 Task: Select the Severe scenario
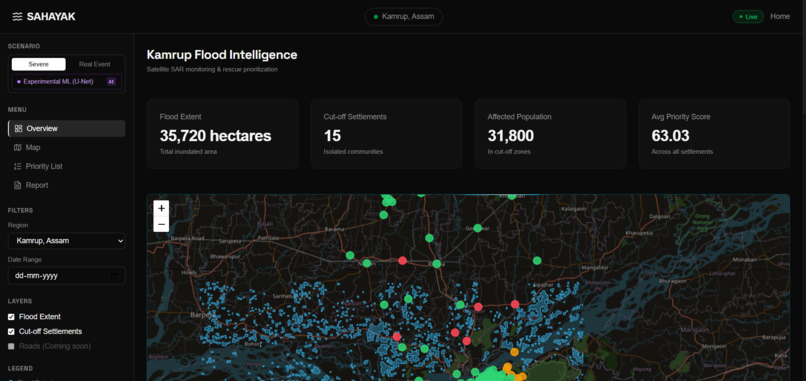pyautogui.click(x=39, y=64)
